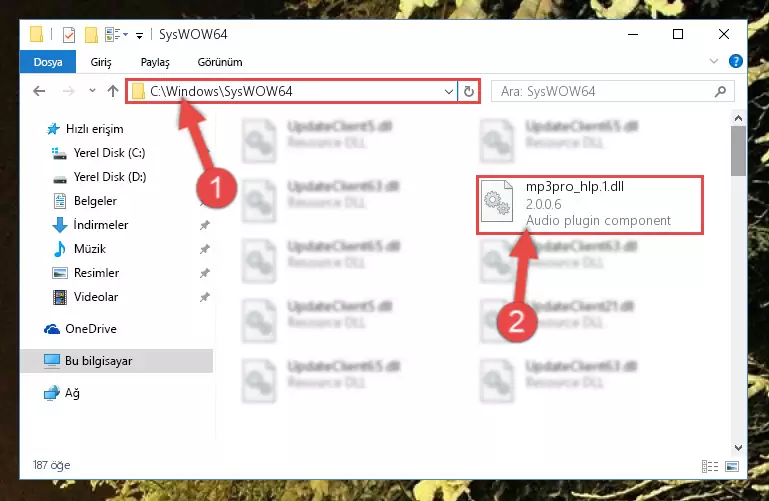Click the address bar path C:\Windows\SysWOW64
The height and width of the screenshot is (501, 769).
tap(221, 91)
